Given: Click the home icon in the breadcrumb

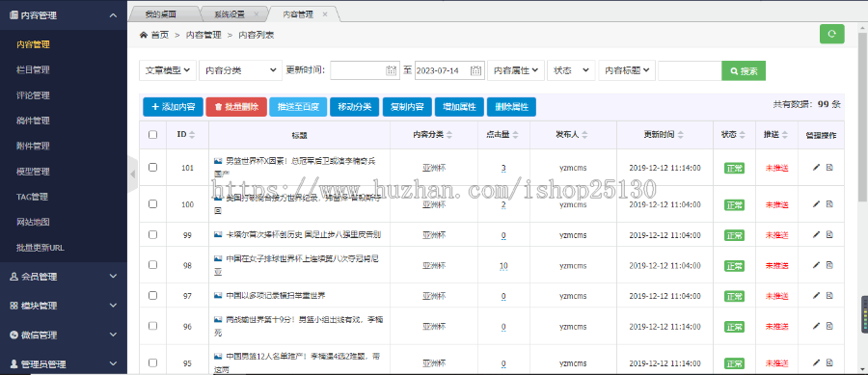Looking at the screenshot, I should 144,35.
